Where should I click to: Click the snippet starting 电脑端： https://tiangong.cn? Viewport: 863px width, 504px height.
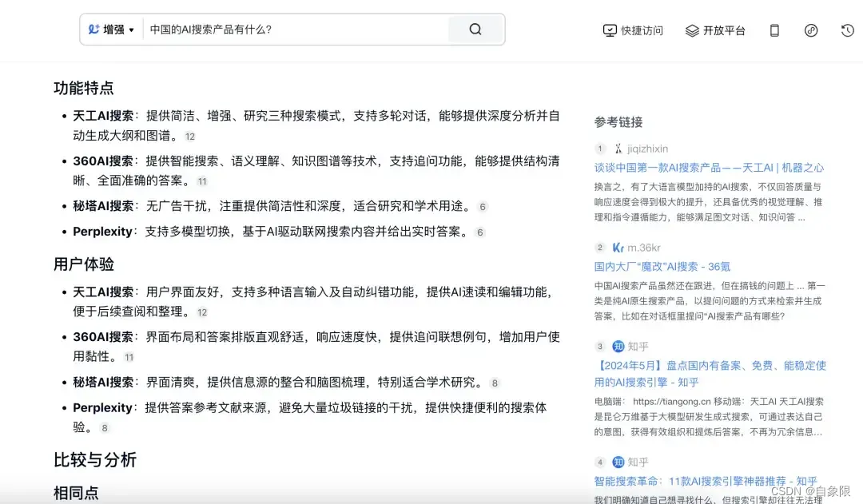coord(709,416)
